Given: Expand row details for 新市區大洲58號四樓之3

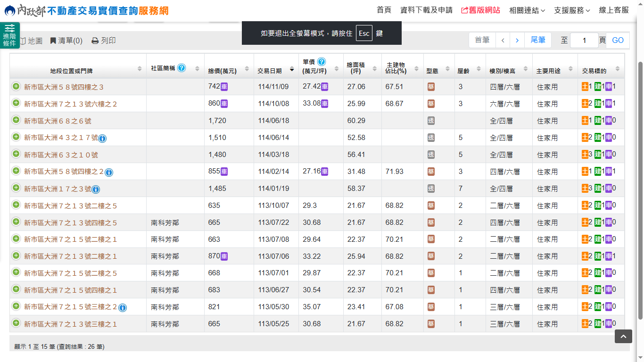Looking at the screenshot, I should point(16,86).
